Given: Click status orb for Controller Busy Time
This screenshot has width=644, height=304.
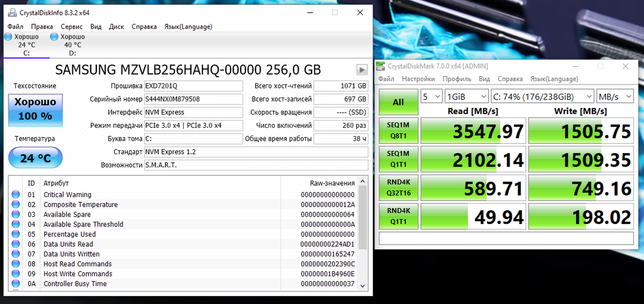Looking at the screenshot, I should (15, 284).
